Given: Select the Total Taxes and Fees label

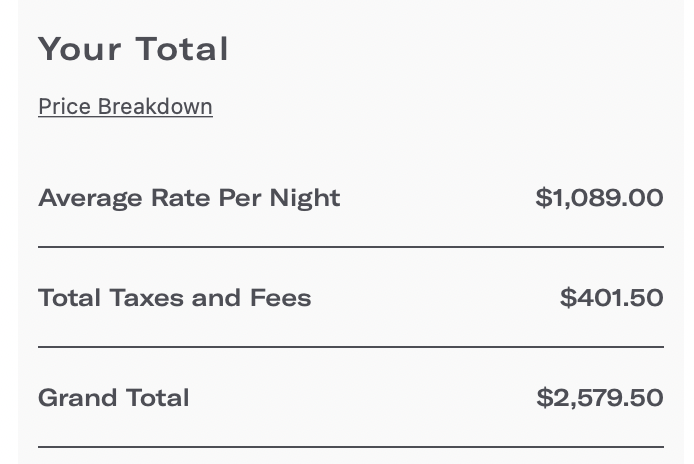Looking at the screenshot, I should [175, 298].
